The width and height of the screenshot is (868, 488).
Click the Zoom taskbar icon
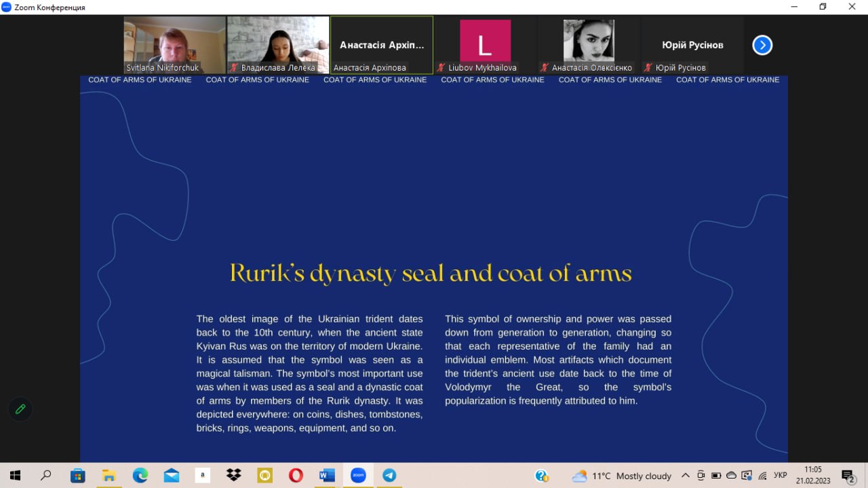coord(358,476)
